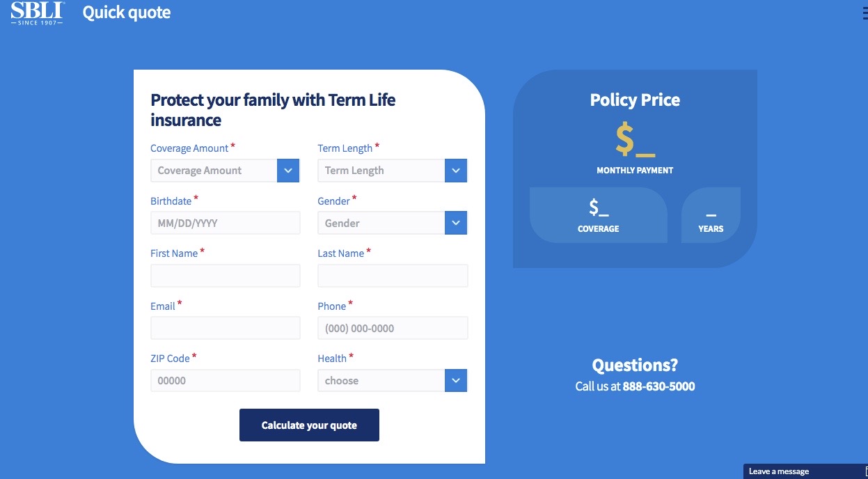Click into the Last Name field
Screen dimensions: 868x479
(393, 276)
